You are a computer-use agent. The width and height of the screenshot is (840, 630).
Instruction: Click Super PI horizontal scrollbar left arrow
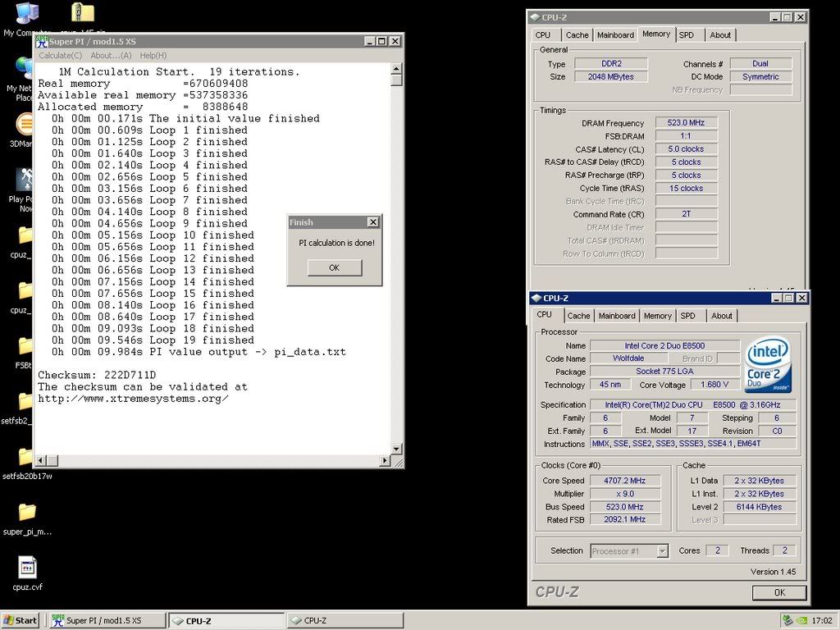41,460
